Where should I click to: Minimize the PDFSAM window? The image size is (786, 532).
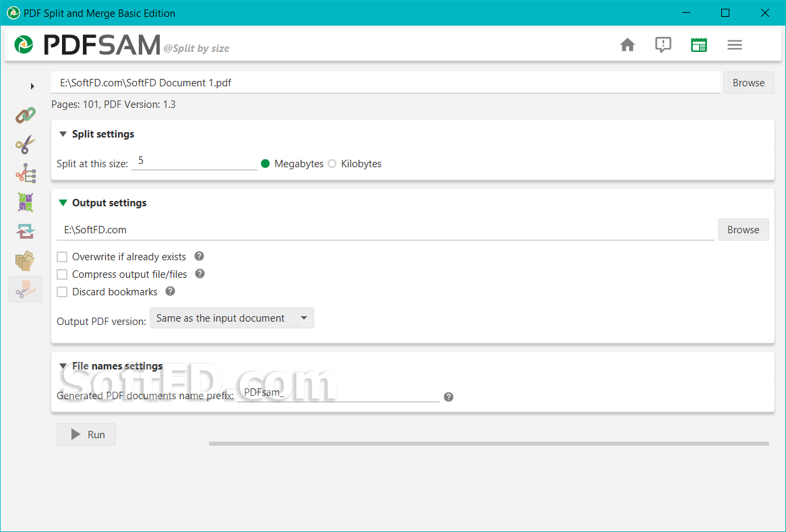tap(686, 13)
